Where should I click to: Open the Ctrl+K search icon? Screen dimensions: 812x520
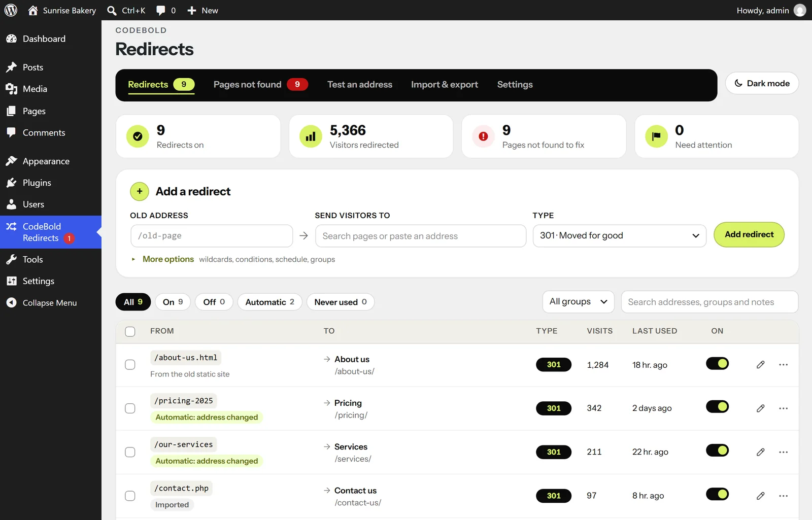point(112,10)
